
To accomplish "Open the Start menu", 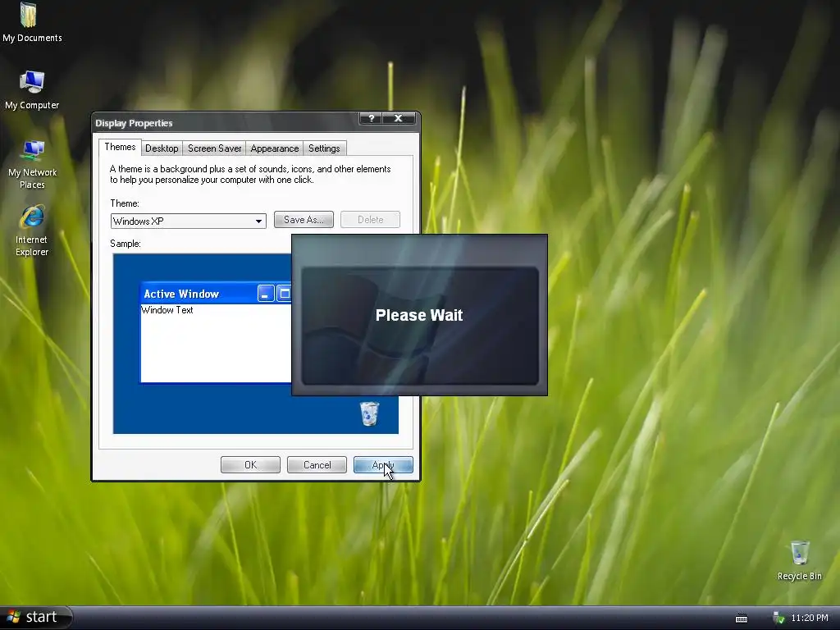I will click(35, 617).
